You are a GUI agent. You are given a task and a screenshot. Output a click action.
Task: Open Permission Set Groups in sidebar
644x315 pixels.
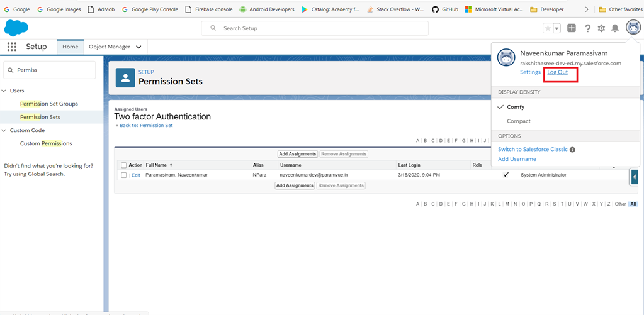(x=49, y=104)
